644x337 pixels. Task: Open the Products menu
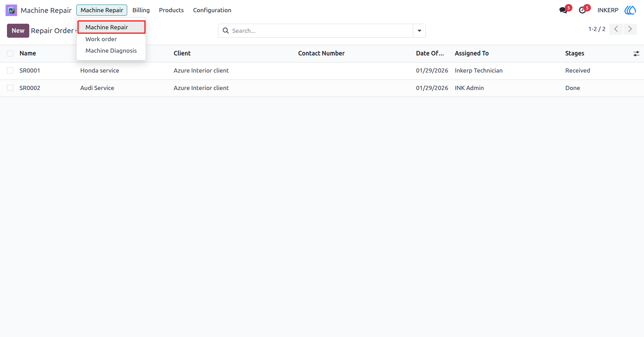[x=171, y=10]
